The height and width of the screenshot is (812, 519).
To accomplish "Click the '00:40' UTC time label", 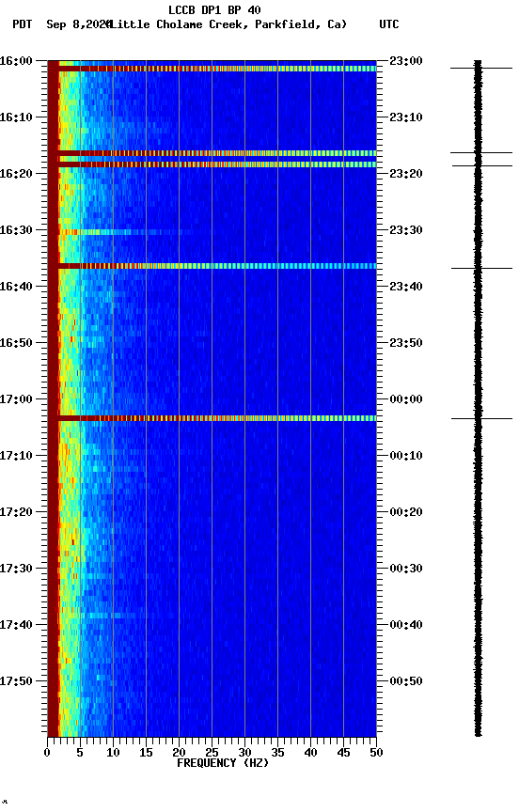I will tap(406, 625).
